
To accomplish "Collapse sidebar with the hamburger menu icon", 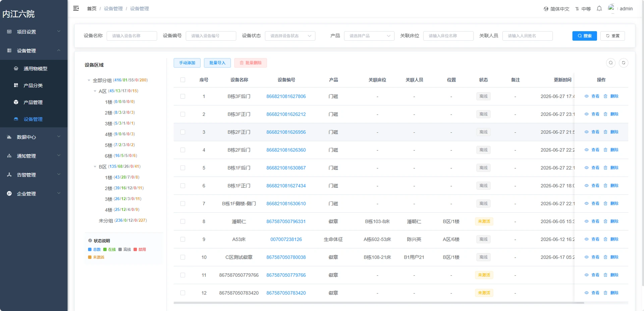I will coord(76,8).
